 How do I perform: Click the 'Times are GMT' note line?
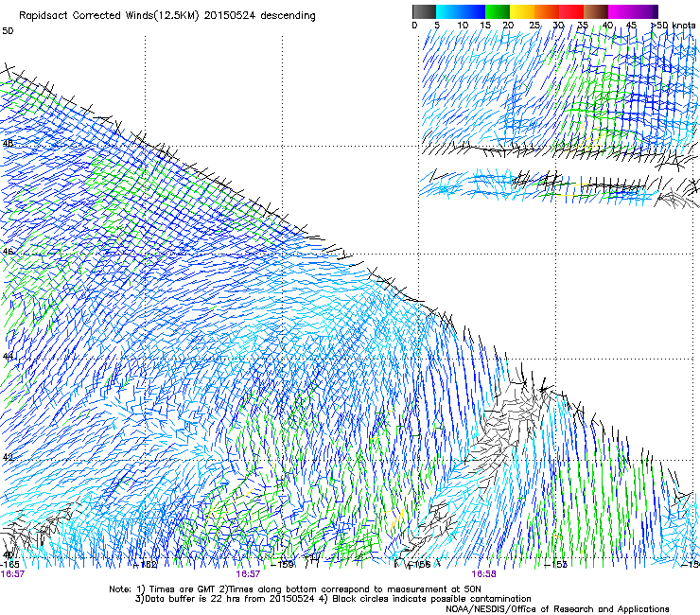[x=295, y=589]
